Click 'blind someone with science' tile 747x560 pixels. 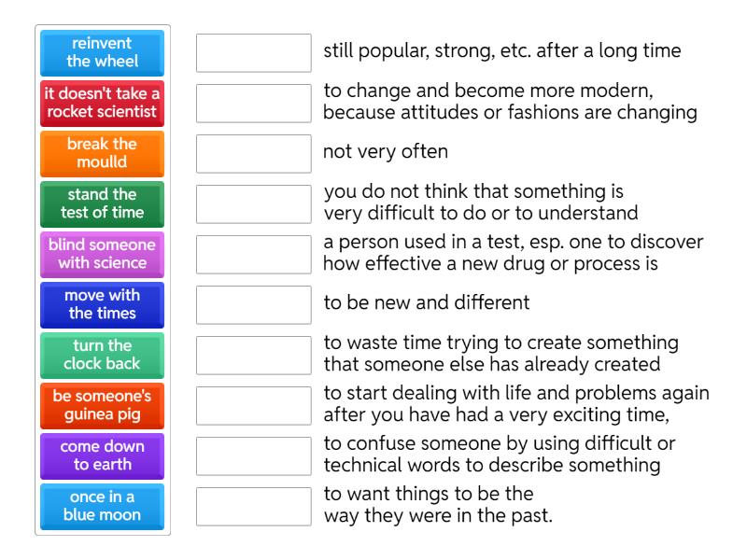103,255
